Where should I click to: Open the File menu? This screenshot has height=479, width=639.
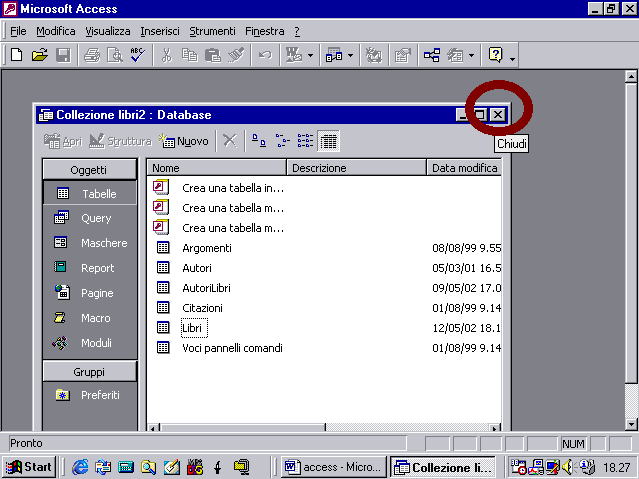point(18,31)
